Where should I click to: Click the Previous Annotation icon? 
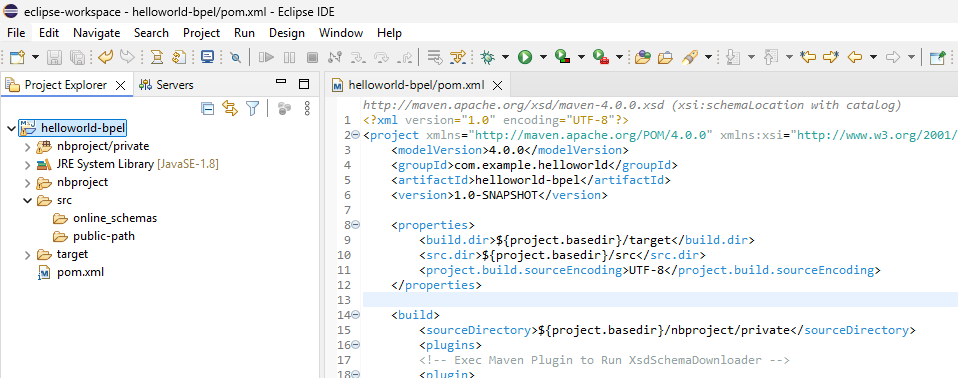pos(771,57)
